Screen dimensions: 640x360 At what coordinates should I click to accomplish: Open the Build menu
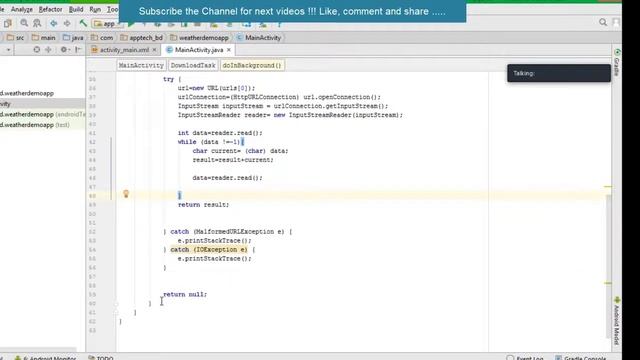(76, 9)
